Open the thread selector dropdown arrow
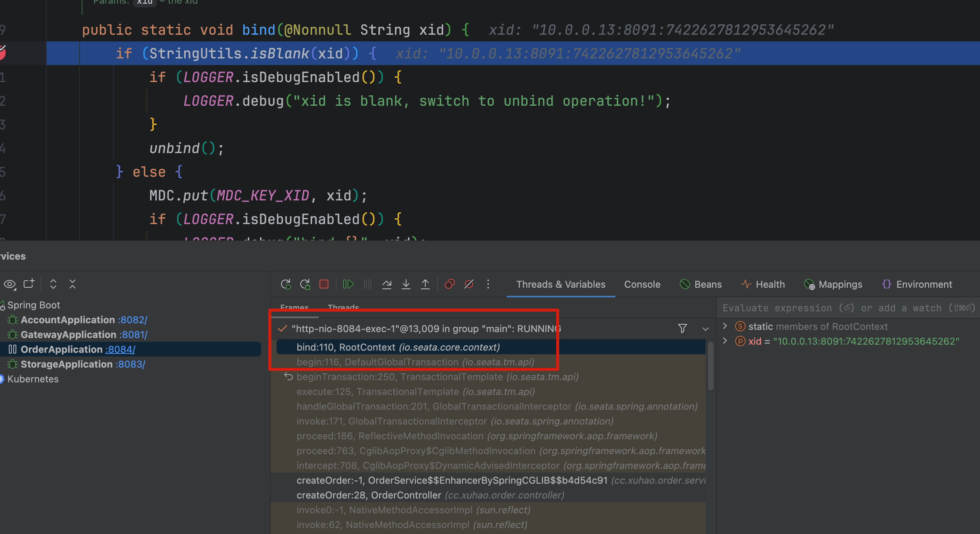The width and height of the screenshot is (980, 534). pos(705,329)
